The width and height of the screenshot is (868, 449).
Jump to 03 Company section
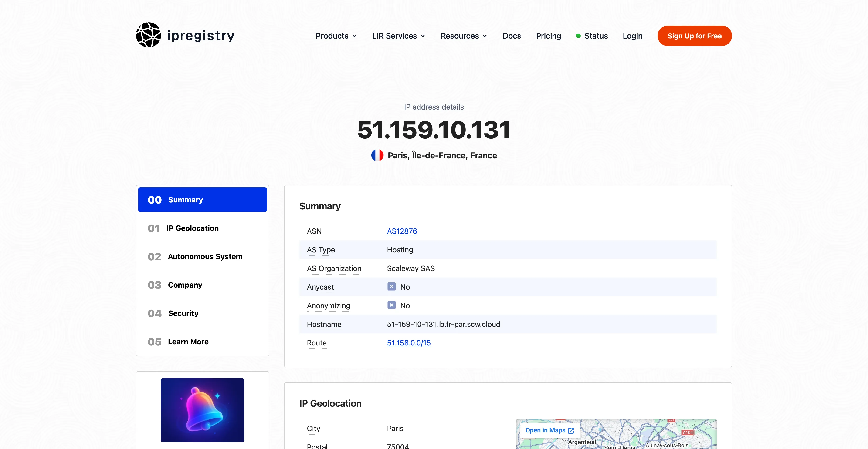203,285
